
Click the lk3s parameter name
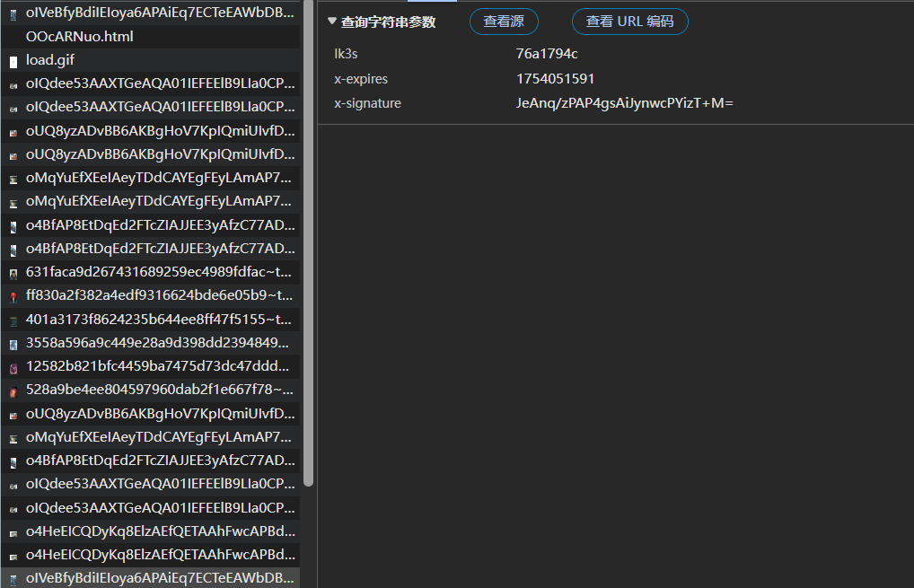pos(346,54)
